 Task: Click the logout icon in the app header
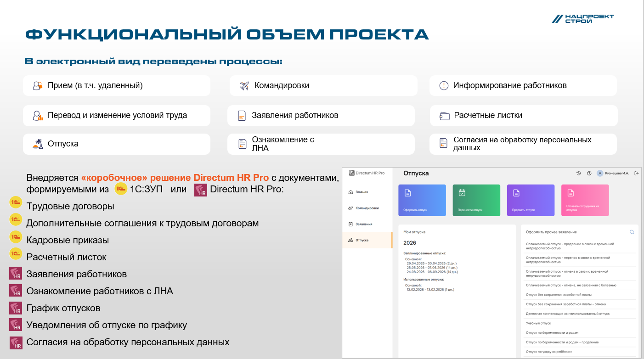point(636,173)
